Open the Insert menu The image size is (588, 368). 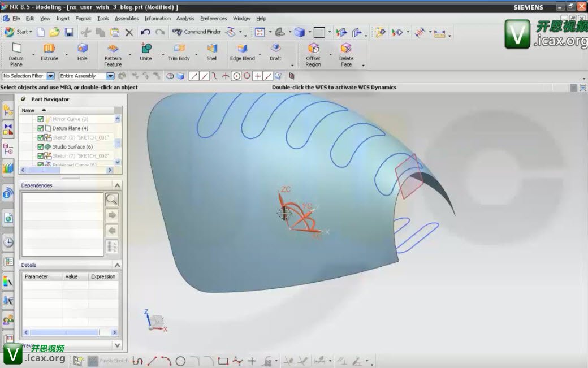(63, 19)
